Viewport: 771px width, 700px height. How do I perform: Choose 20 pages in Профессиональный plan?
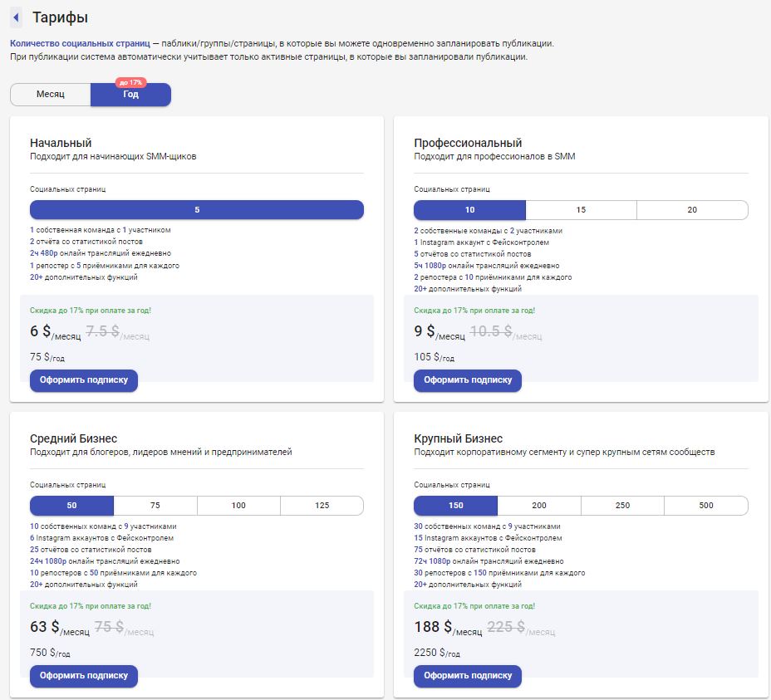tap(692, 210)
